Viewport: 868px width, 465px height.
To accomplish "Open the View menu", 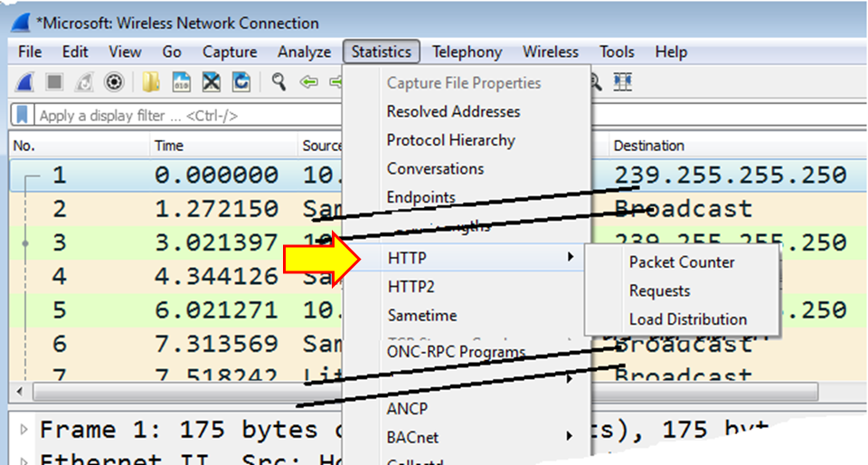I will pyautogui.click(x=125, y=52).
